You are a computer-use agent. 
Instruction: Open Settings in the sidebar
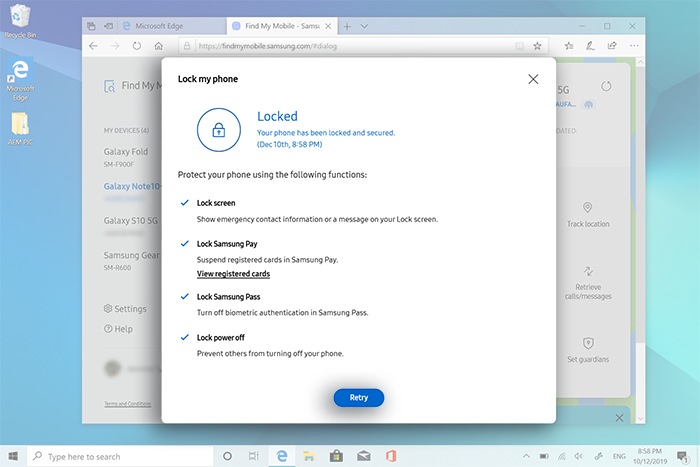pyautogui.click(x=125, y=309)
